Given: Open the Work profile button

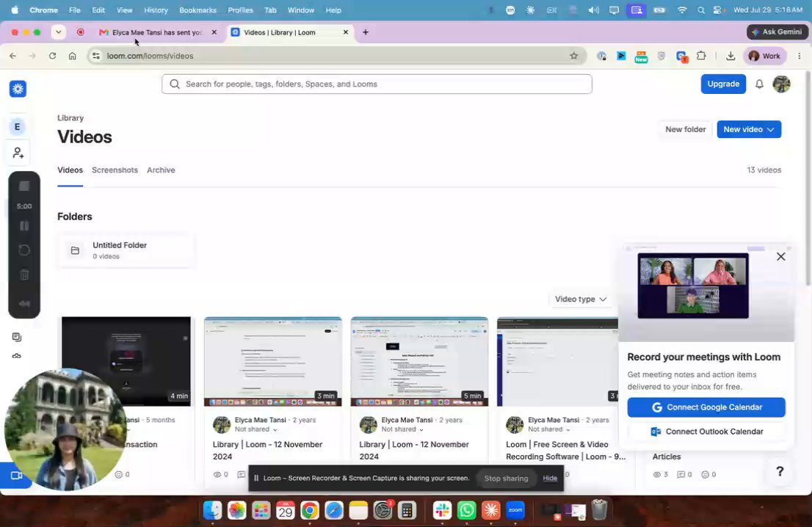Looking at the screenshot, I should click(x=765, y=56).
